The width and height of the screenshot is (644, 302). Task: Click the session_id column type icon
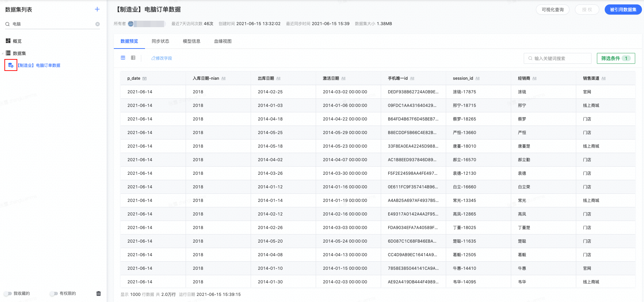478,78
